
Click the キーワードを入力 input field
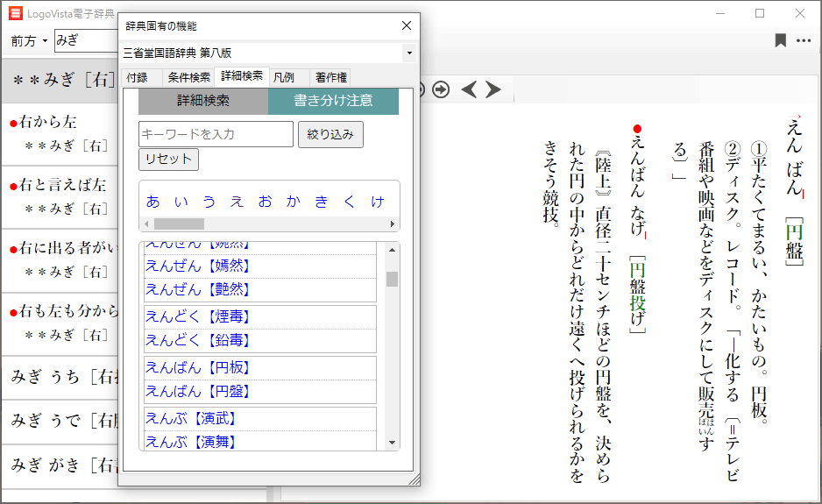click(x=216, y=134)
